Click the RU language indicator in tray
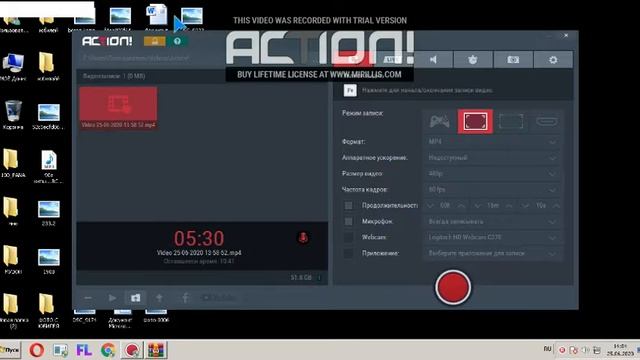This screenshot has height=360, width=640. point(547,349)
